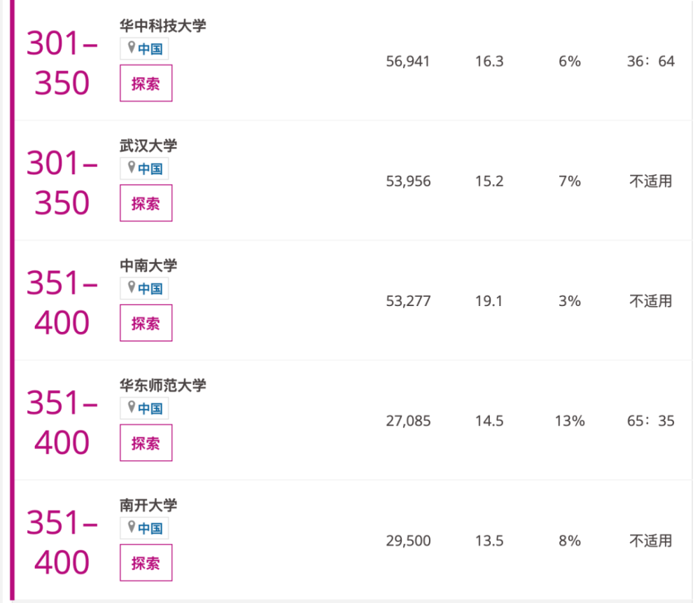Open the 中南大学 university name link

click(x=148, y=265)
